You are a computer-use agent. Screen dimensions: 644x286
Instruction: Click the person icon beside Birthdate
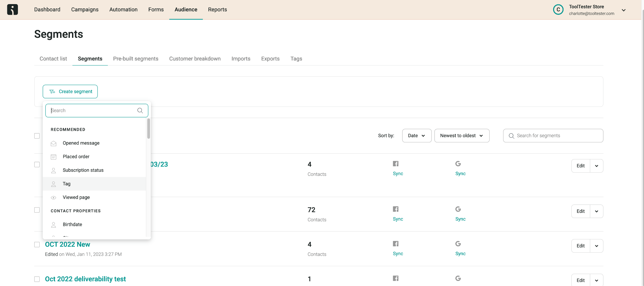tap(53, 225)
